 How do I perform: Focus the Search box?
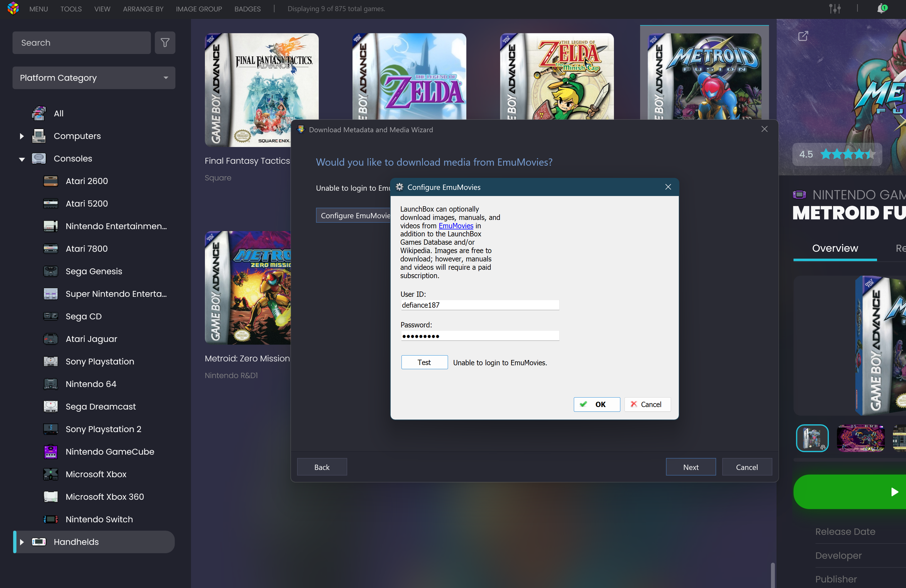tap(82, 43)
